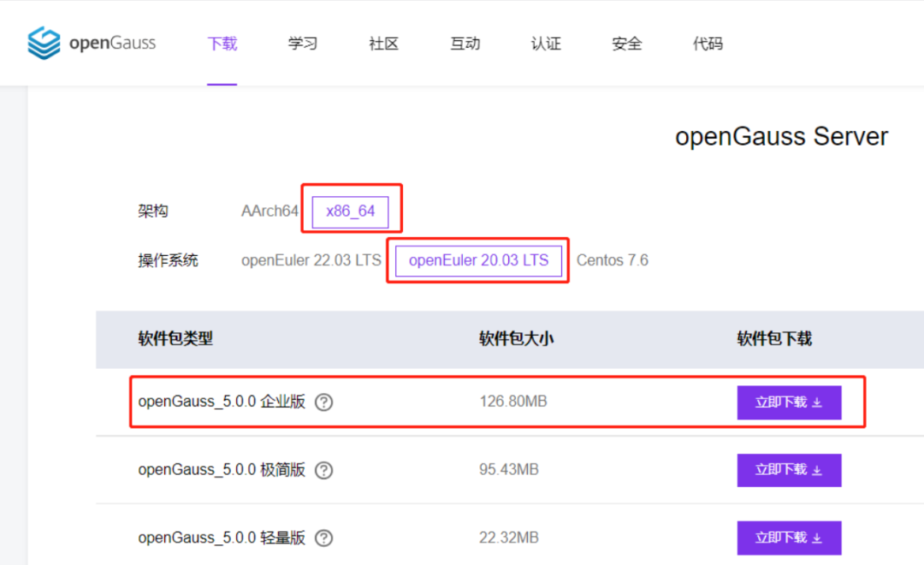This screenshot has height=565, width=924.
Task: Open the 代码 navigation menu
Action: [x=708, y=44]
